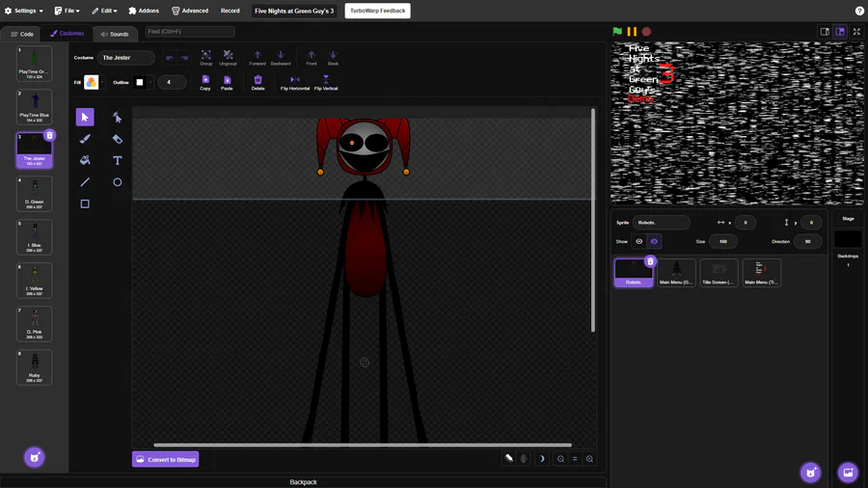Move selection Forward one layer
Screen dimensions: 868x488
click(258, 58)
